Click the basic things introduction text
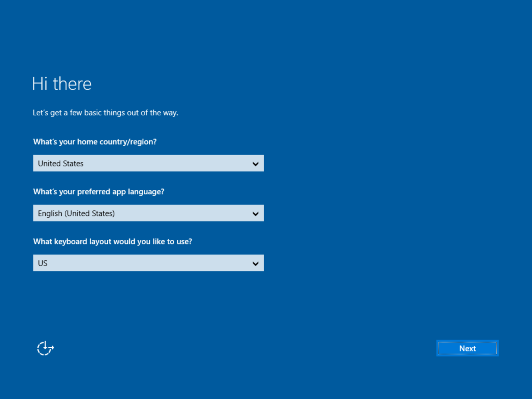The width and height of the screenshot is (532, 399). tap(105, 113)
